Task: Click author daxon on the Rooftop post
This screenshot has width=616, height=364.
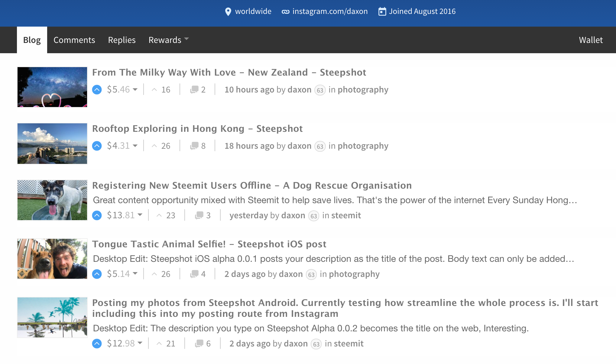Action: [300, 146]
